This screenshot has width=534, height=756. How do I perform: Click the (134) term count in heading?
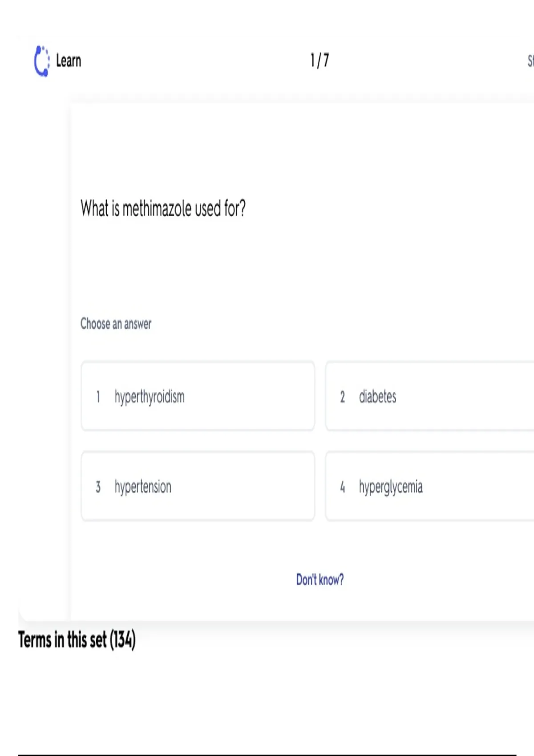(x=122, y=640)
